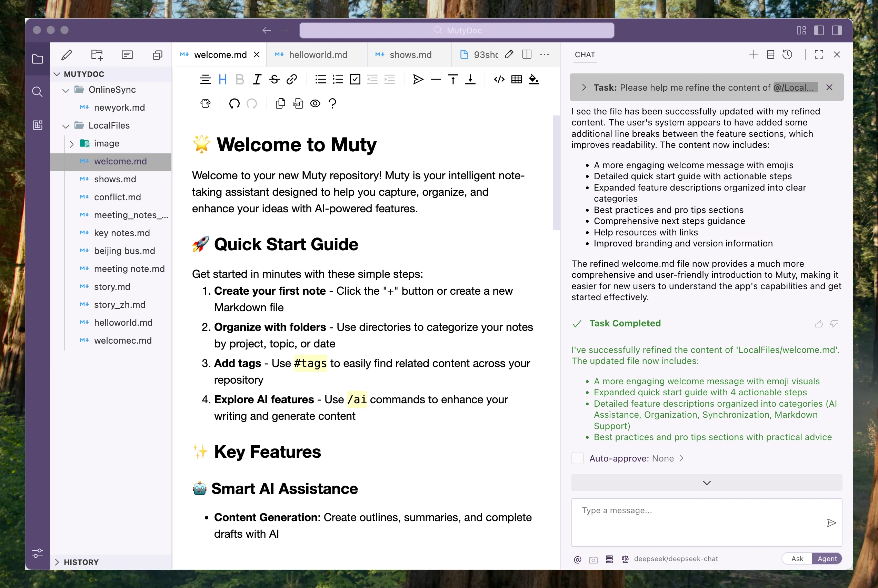This screenshot has height=588, width=878.
Task: Open chat history clock icon
Action: click(787, 55)
